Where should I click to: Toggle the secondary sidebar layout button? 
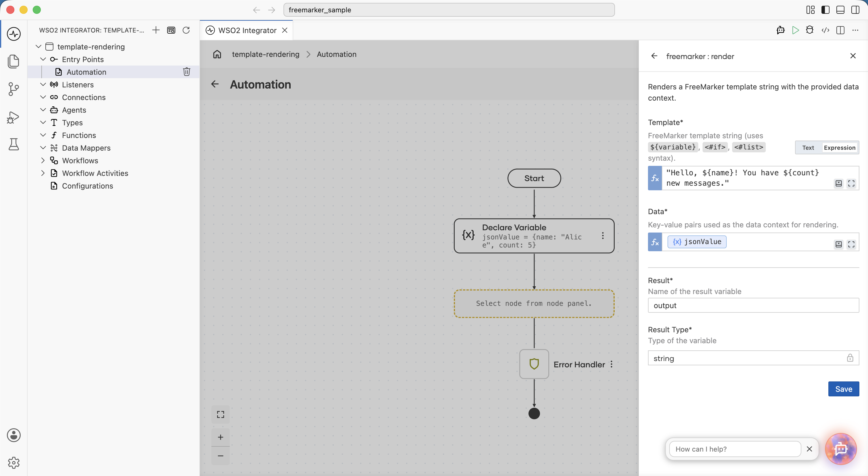pos(855,10)
